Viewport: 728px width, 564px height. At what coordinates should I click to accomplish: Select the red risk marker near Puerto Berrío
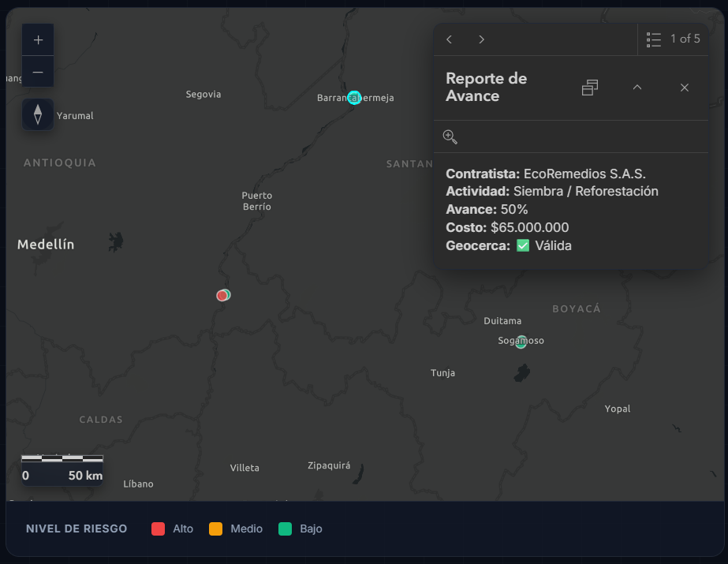point(222,295)
